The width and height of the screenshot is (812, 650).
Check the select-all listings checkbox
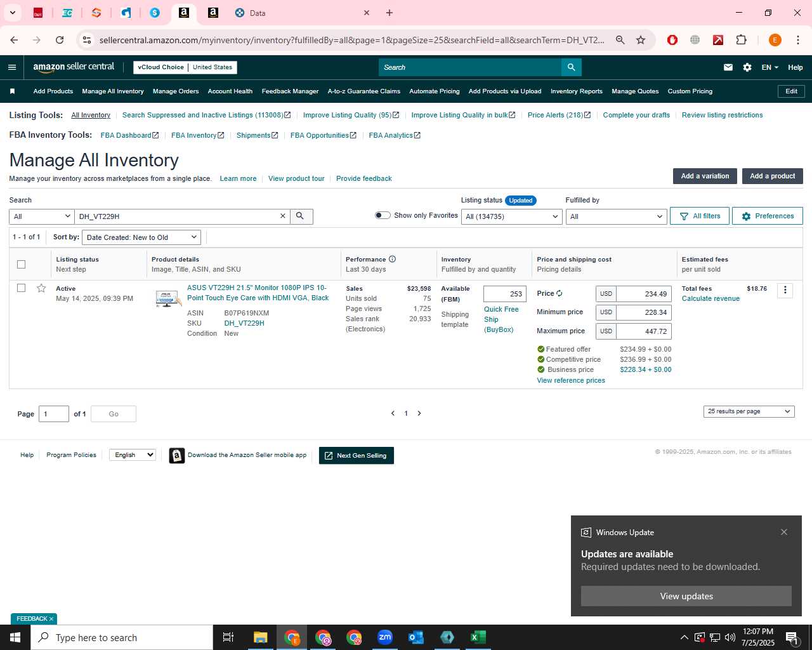click(x=21, y=264)
